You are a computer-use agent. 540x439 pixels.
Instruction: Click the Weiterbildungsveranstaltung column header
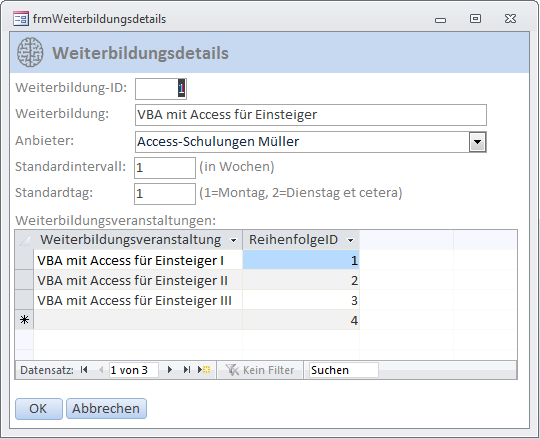[138, 240]
